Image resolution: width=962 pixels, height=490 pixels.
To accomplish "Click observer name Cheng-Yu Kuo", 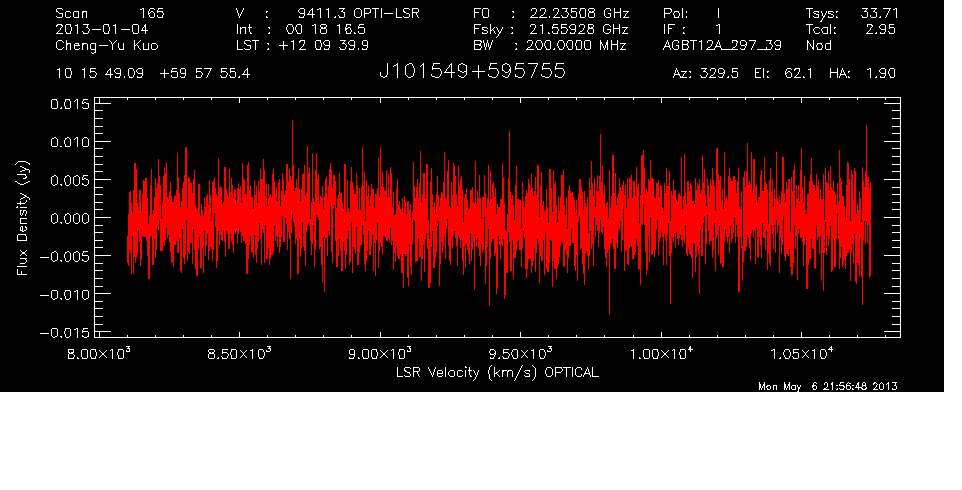I will [x=106, y=46].
